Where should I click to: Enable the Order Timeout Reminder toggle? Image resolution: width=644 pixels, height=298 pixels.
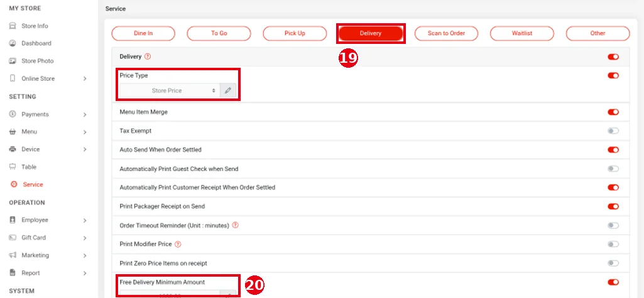pos(613,225)
